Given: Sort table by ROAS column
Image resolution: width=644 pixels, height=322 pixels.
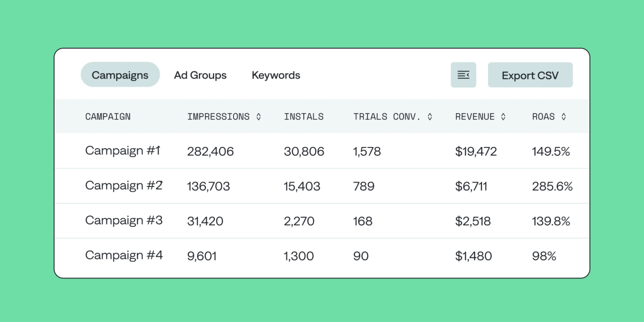Looking at the screenshot, I should [x=543, y=116].
